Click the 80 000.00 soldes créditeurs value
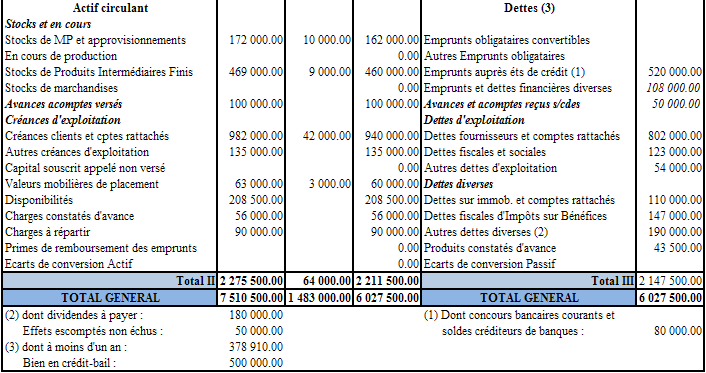Image resolution: width=706 pixels, height=373 pixels. point(678,331)
